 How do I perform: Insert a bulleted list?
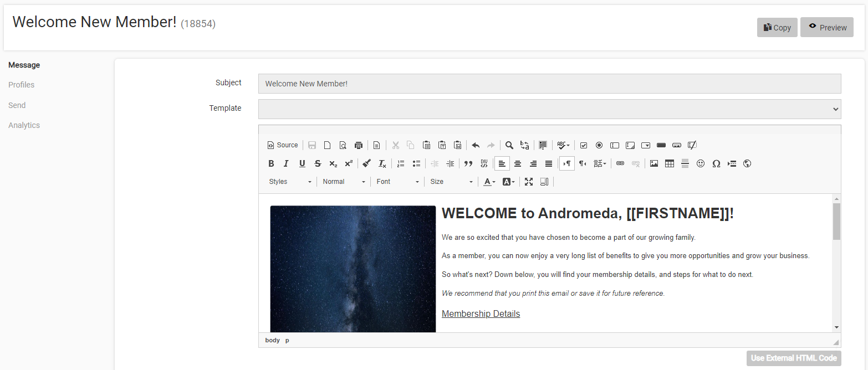[416, 163]
